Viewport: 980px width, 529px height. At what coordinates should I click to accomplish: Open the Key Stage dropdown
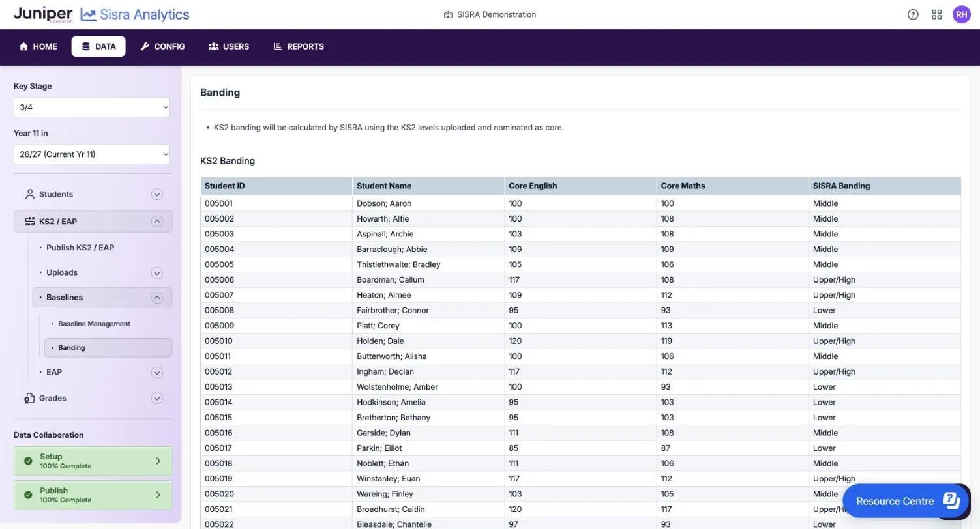coord(91,107)
